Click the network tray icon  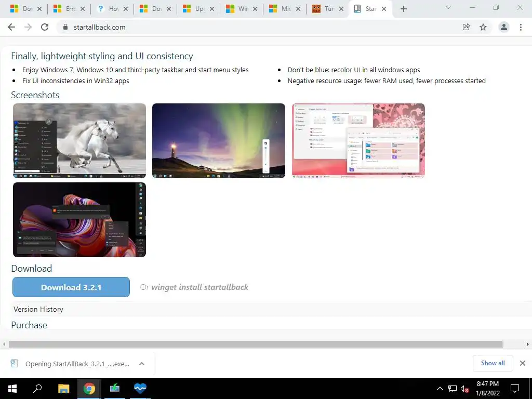pos(453,389)
